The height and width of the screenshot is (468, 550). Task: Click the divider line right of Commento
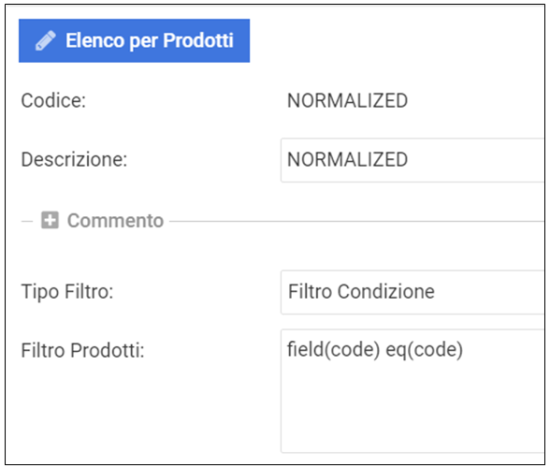[x=356, y=221]
